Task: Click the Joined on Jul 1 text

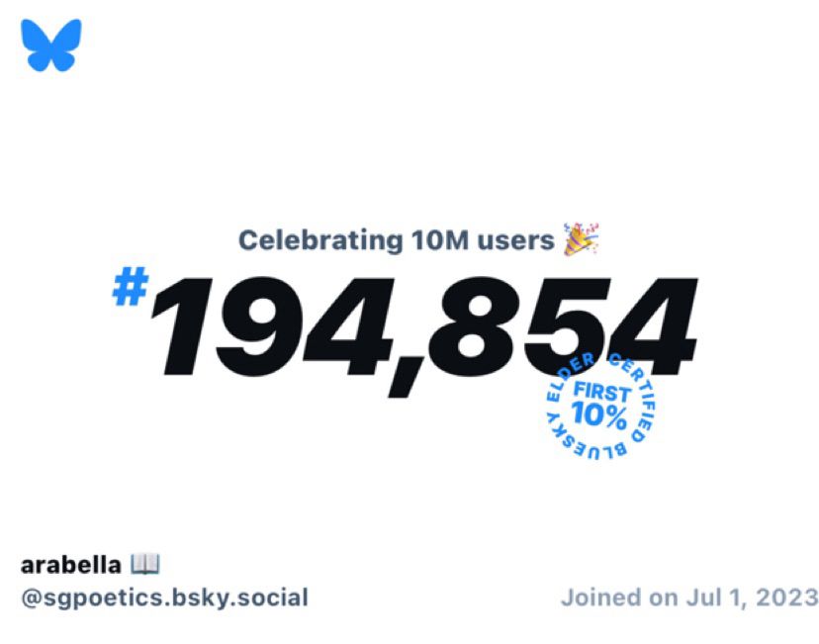Action: (654, 598)
